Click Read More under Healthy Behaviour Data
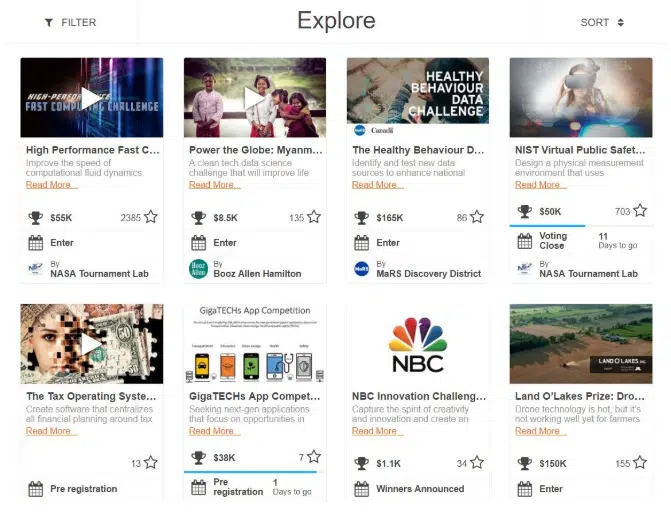This screenshot has height=515, width=671. click(x=378, y=185)
